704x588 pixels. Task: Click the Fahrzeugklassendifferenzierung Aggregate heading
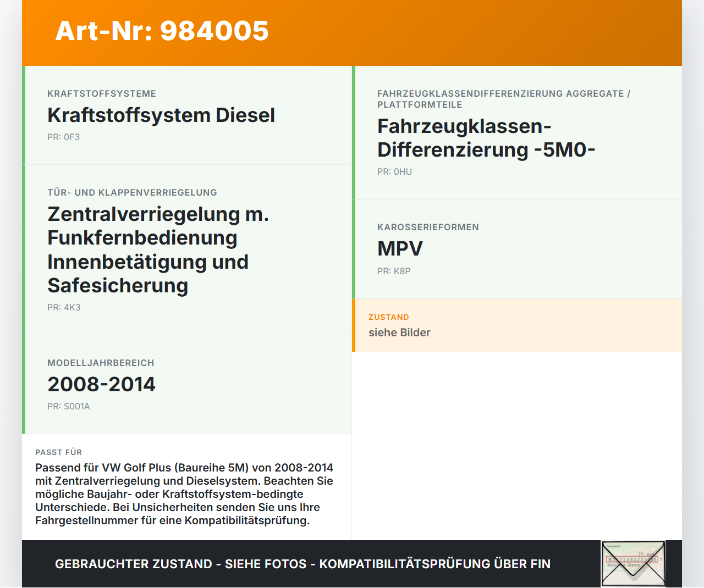coord(503,99)
